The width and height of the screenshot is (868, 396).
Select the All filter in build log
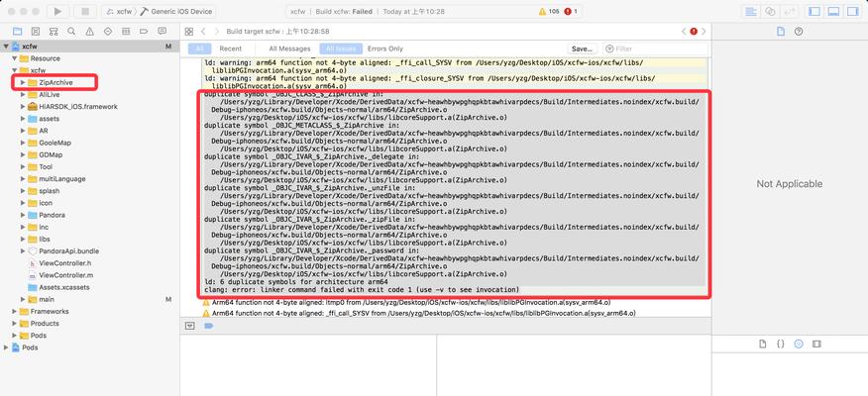199,49
